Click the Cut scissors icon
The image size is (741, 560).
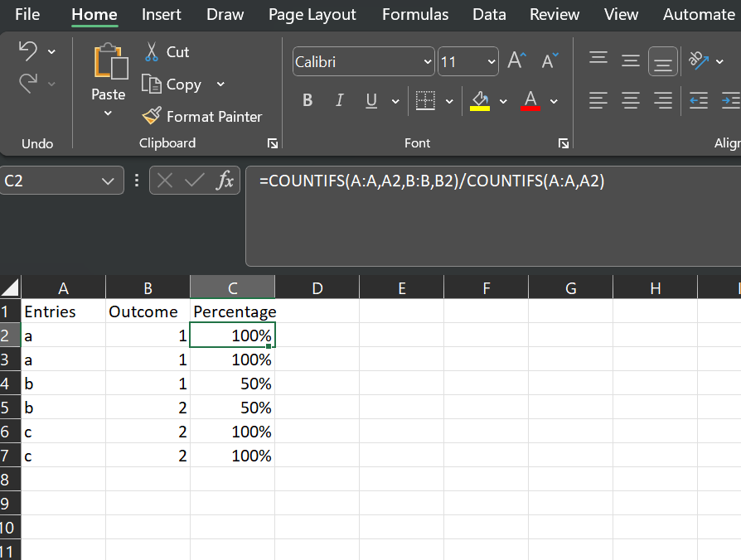151,52
